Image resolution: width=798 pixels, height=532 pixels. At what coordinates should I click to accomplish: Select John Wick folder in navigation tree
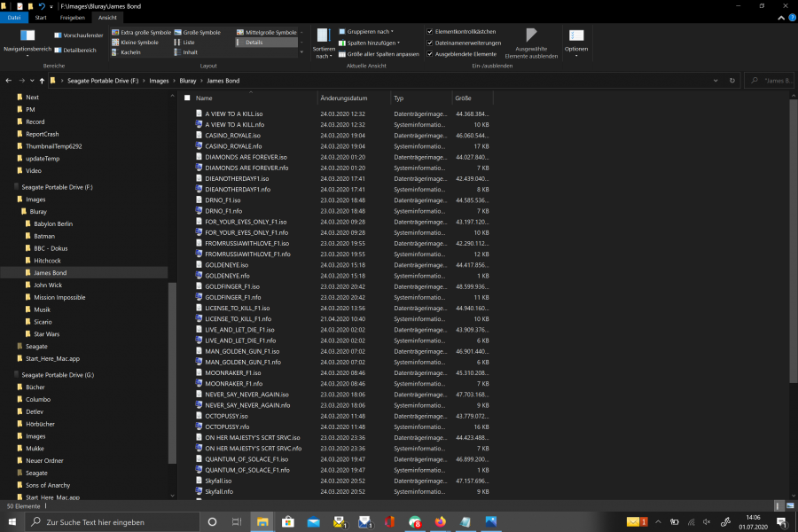click(48, 286)
